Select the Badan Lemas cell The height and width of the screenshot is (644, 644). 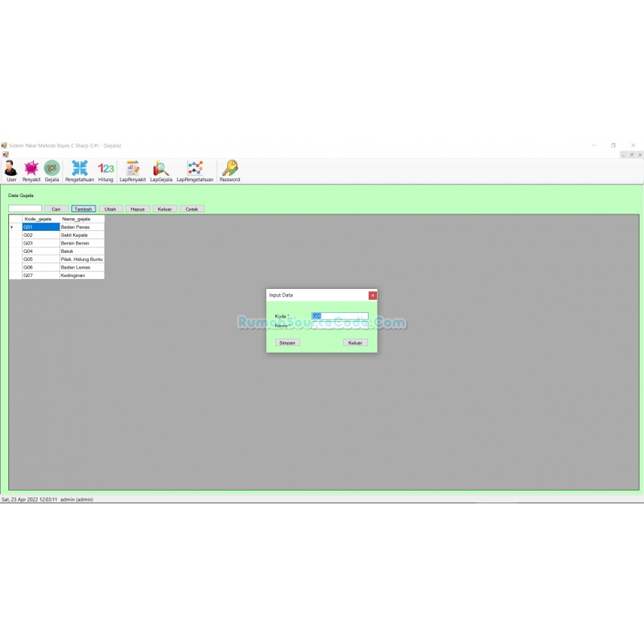82,267
